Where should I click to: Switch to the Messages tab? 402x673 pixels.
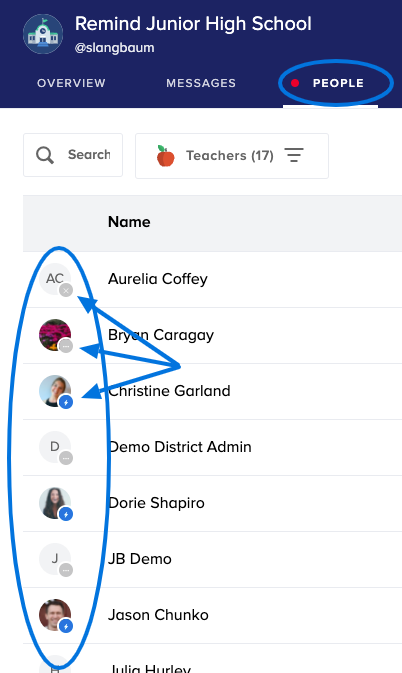(x=201, y=83)
